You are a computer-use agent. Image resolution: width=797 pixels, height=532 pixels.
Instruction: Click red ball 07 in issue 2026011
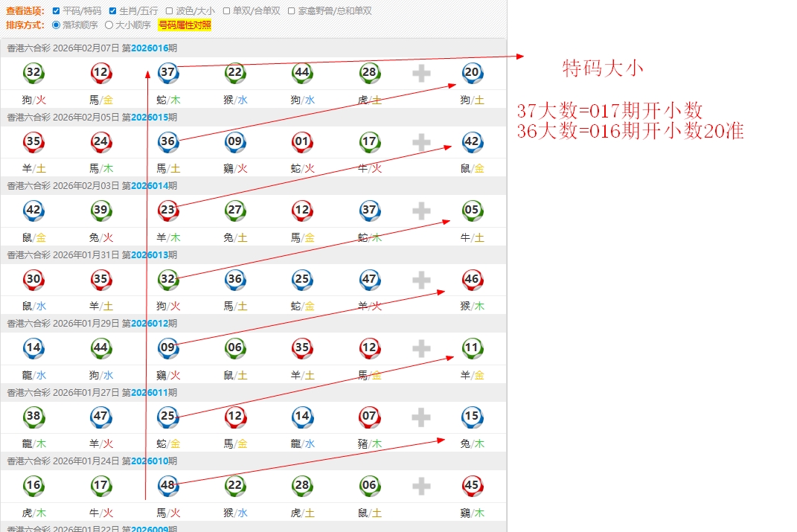(x=369, y=417)
